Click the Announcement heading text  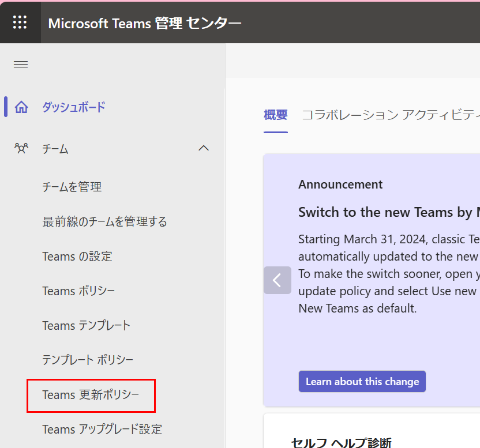[340, 185]
